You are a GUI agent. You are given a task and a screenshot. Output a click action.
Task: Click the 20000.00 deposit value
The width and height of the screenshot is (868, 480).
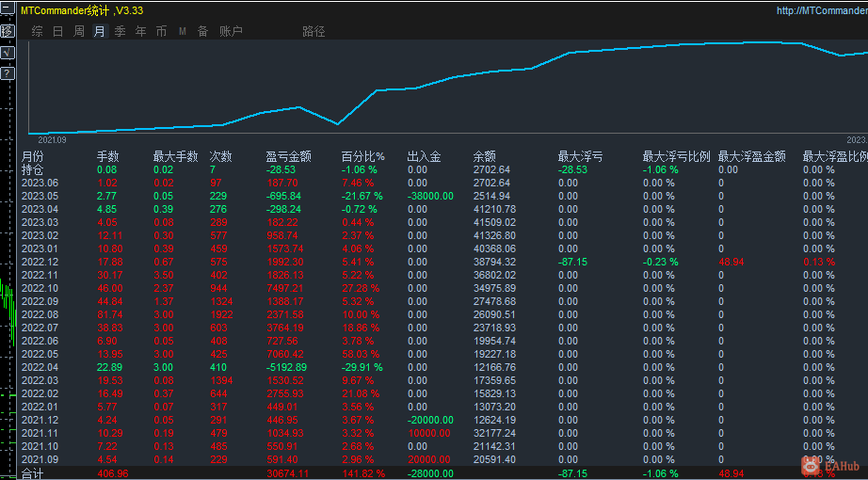pos(429,459)
